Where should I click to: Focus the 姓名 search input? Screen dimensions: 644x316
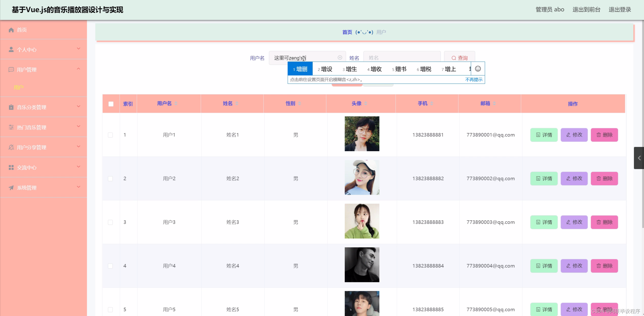[402, 58]
